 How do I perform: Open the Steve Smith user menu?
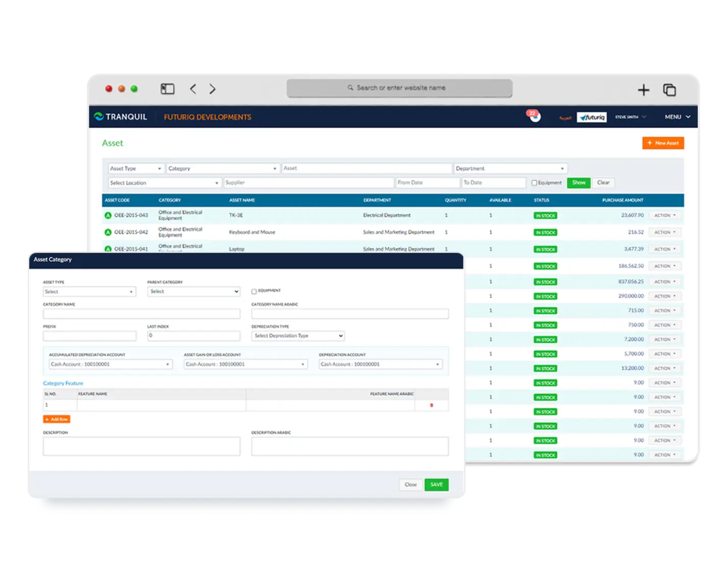(631, 117)
